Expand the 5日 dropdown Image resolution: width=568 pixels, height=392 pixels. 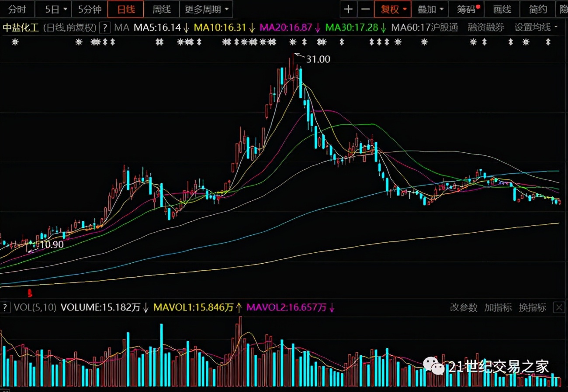click(56, 9)
